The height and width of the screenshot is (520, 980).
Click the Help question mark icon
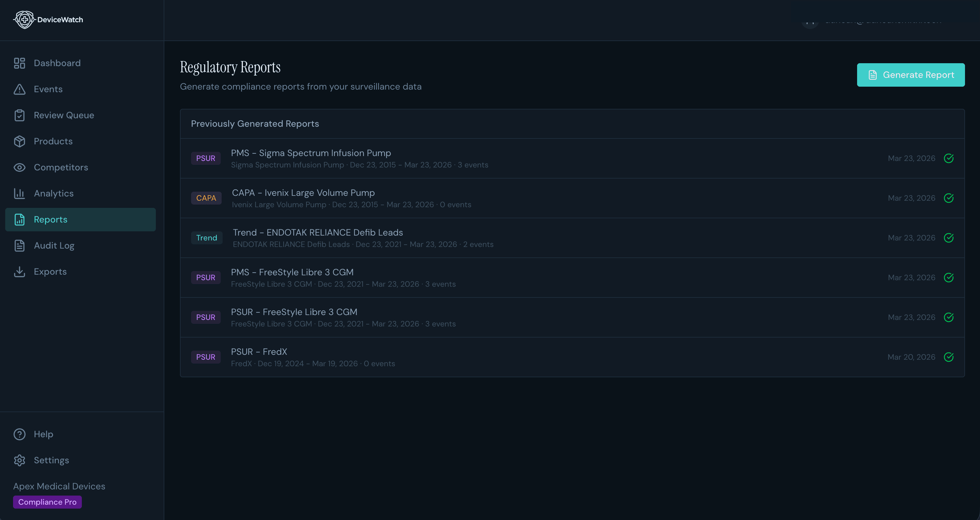20,434
